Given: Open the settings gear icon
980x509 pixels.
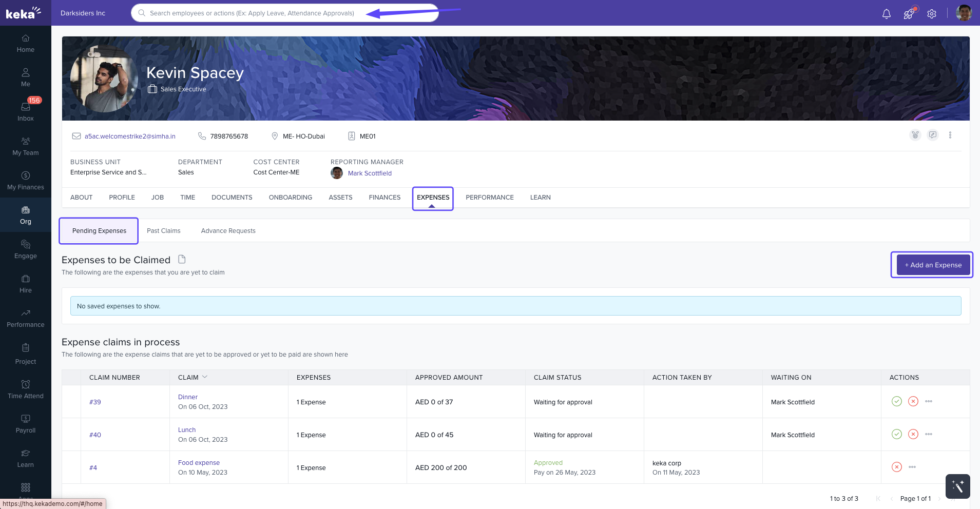Looking at the screenshot, I should click(x=932, y=14).
